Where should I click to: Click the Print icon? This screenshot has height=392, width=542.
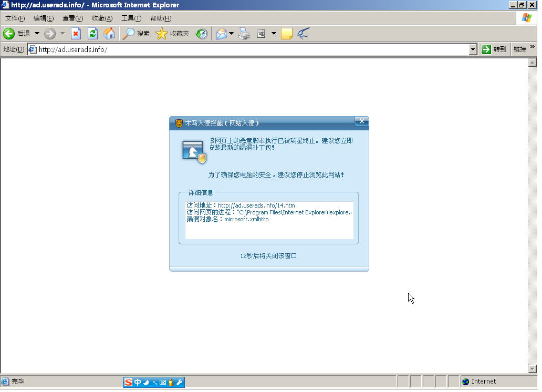(244, 34)
